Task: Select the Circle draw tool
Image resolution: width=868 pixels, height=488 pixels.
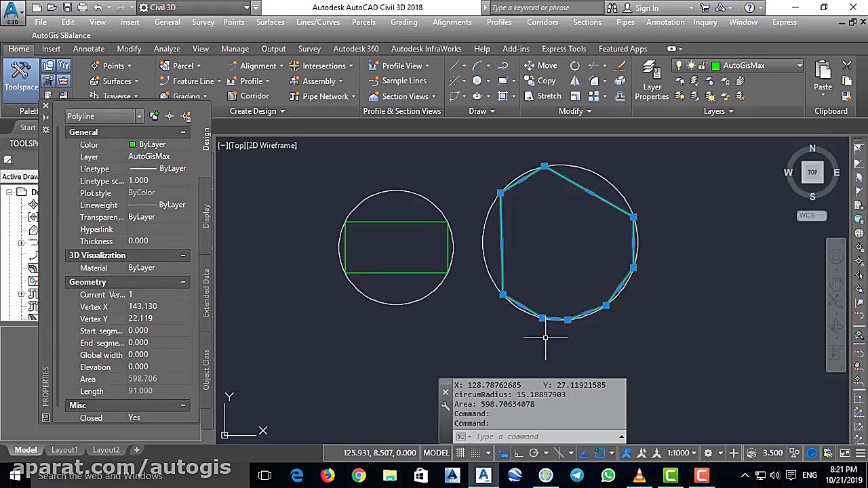Action: tap(477, 81)
